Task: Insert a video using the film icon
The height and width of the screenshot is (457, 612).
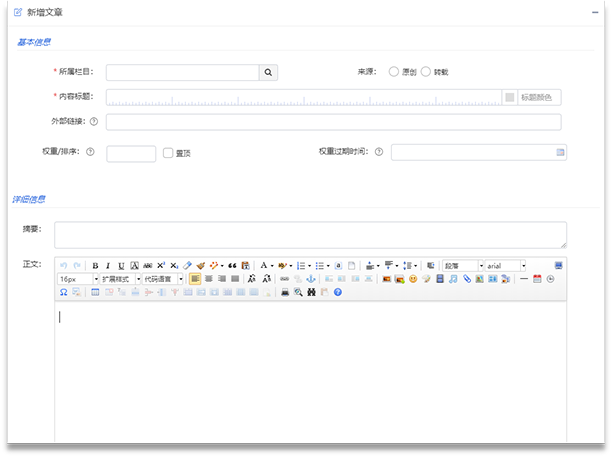Action: [440, 279]
